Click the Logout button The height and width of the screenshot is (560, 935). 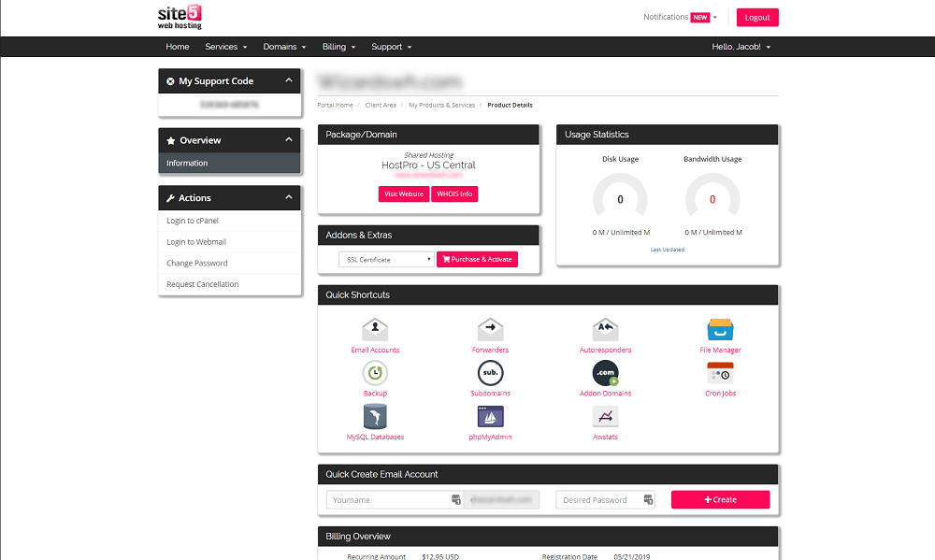(x=757, y=17)
